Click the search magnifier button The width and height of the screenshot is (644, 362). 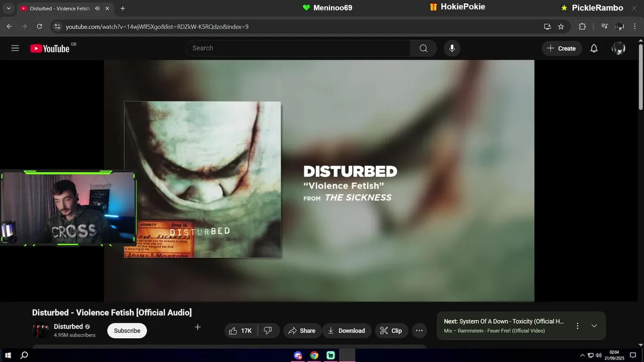point(424,48)
